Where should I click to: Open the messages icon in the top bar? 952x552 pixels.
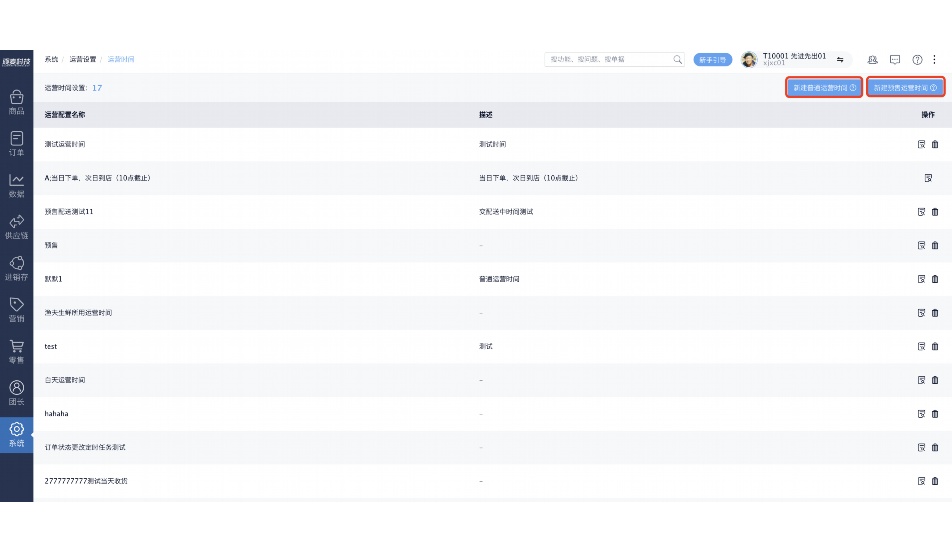tap(895, 60)
